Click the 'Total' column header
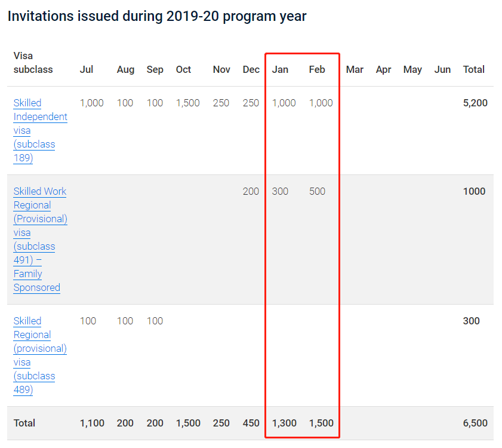The height and width of the screenshot is (448, 502). pos(474,69)
